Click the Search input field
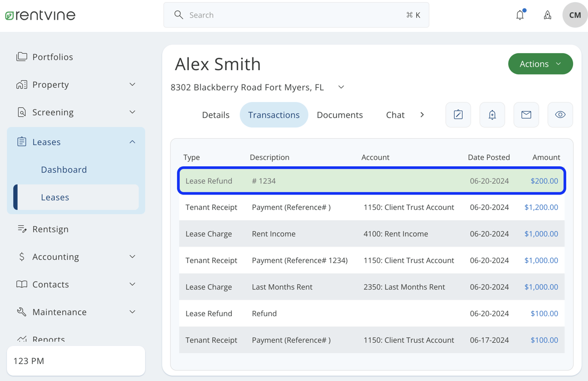588x381 pixels. click(296, 15)
